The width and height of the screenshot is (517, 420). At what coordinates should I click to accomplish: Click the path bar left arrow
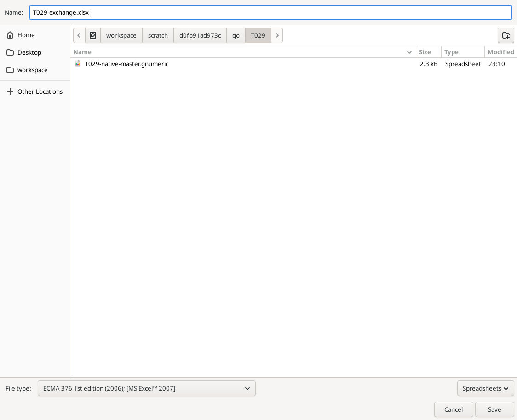click(79, 35)
